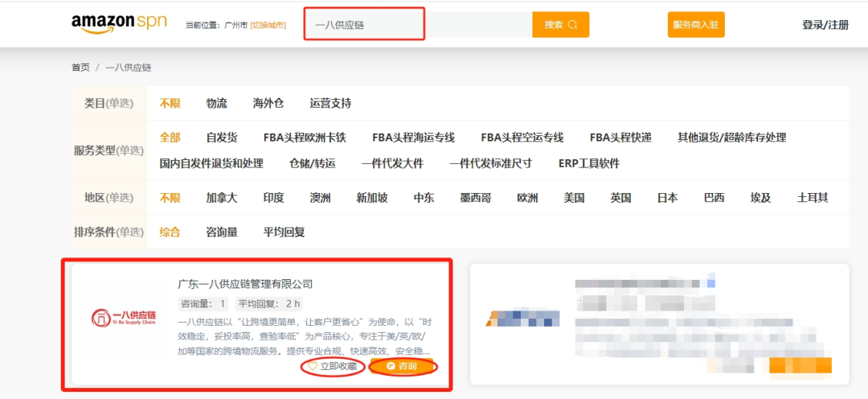Select 全部 service type

pyautogui.click(x=170, y=138)
